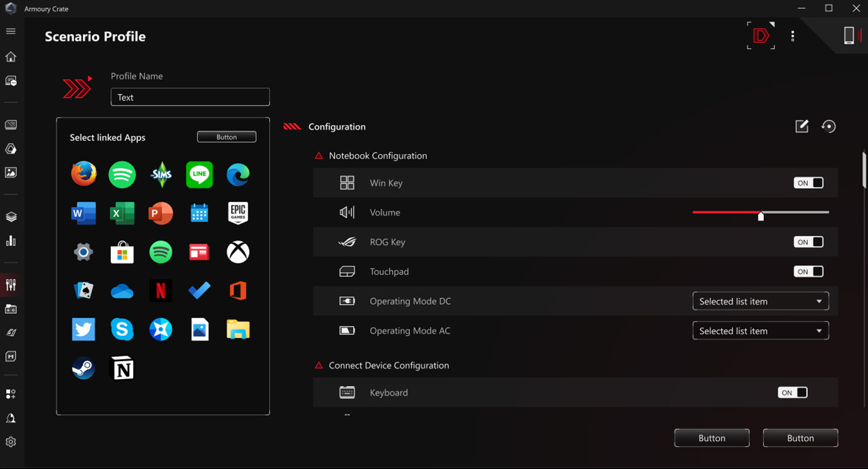Select the Calendar app icon
This screenshot has height=469, width=868.
point(200,213)
